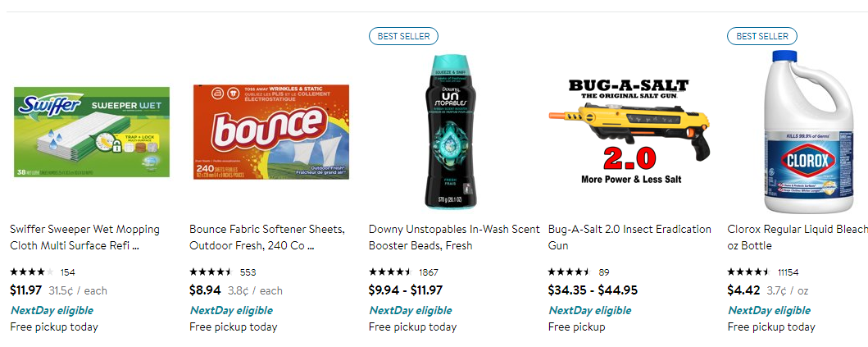Image resolution: width=868 pixels, height=347 pixels.
Task: Open the Bug-A-Salt 2.0 gun image
Action: pyautogui.click(x=629, y=131)
